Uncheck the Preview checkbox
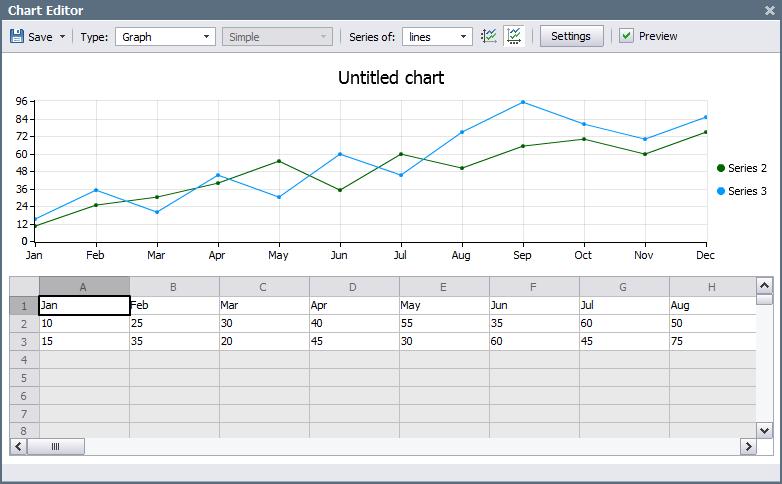782x484 pixels. 626,36
